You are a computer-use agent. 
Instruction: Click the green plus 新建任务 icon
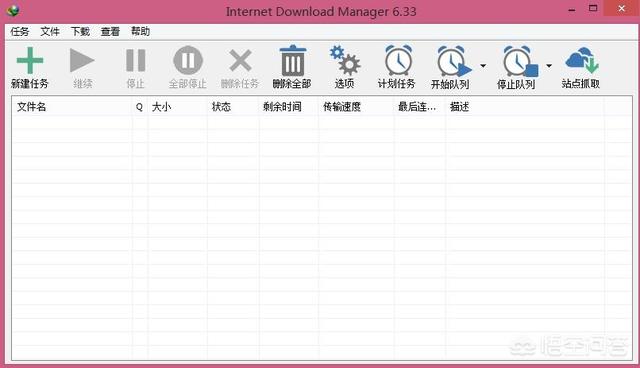tap(30, 60)
